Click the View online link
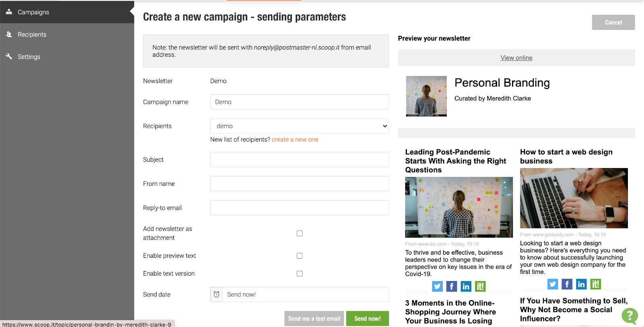This screenshot has height=327, width=644. click(516, 58)
